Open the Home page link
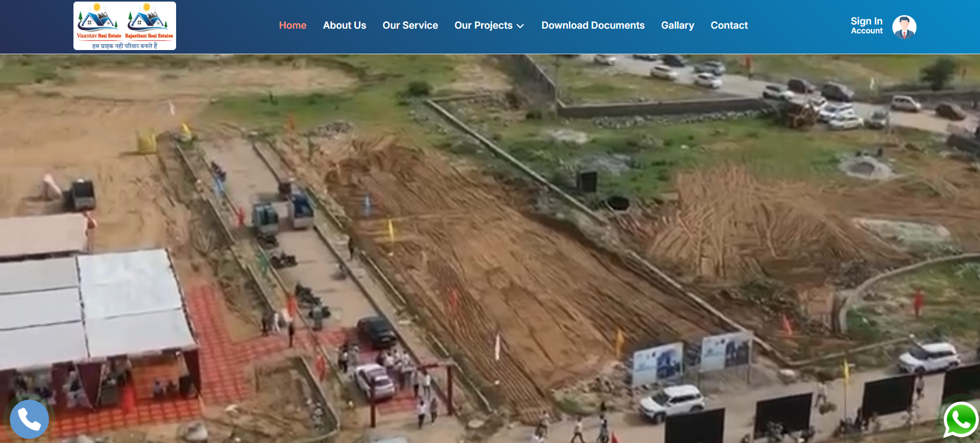The image size is (980, 443). [293, 26]
